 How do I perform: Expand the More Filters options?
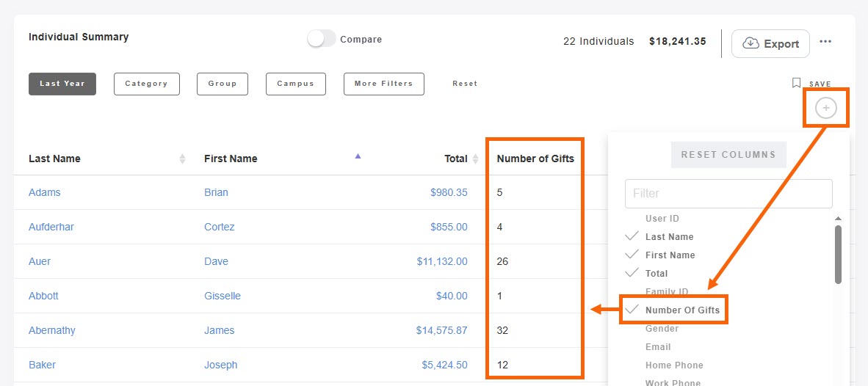(383, 84)
